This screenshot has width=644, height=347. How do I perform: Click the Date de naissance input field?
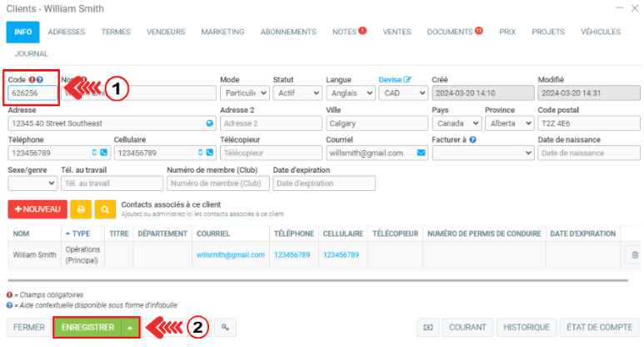coord(588,153)
